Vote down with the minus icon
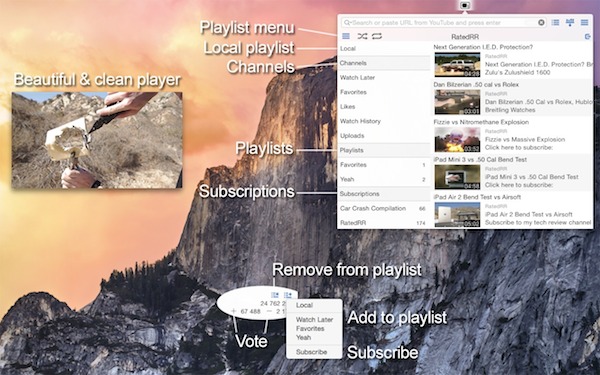600x375 pixels. (x=269, y=311)
